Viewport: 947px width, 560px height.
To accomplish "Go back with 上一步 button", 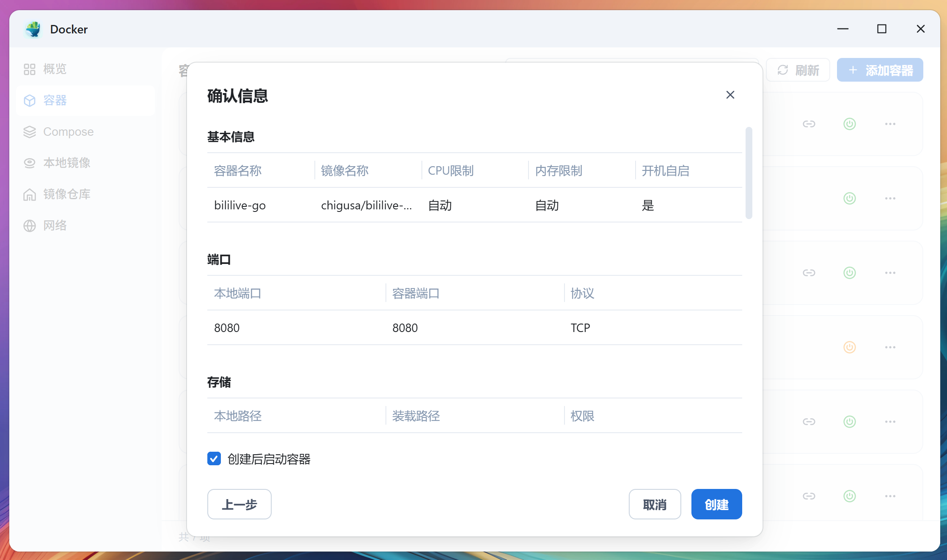I will point(239,504).
